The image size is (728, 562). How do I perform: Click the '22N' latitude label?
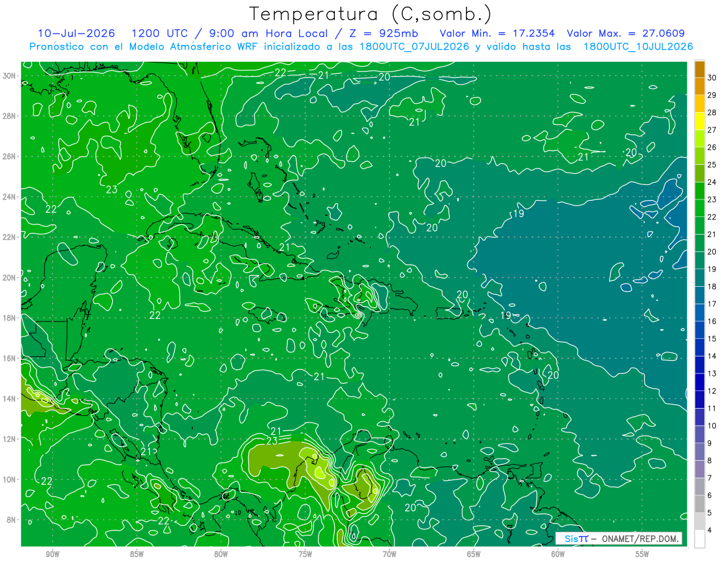pyautogui.click(x=10, y=237)
